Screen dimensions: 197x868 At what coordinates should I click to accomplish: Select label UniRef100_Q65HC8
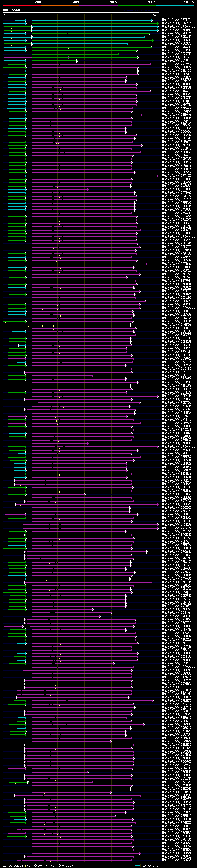click(177, 78)
